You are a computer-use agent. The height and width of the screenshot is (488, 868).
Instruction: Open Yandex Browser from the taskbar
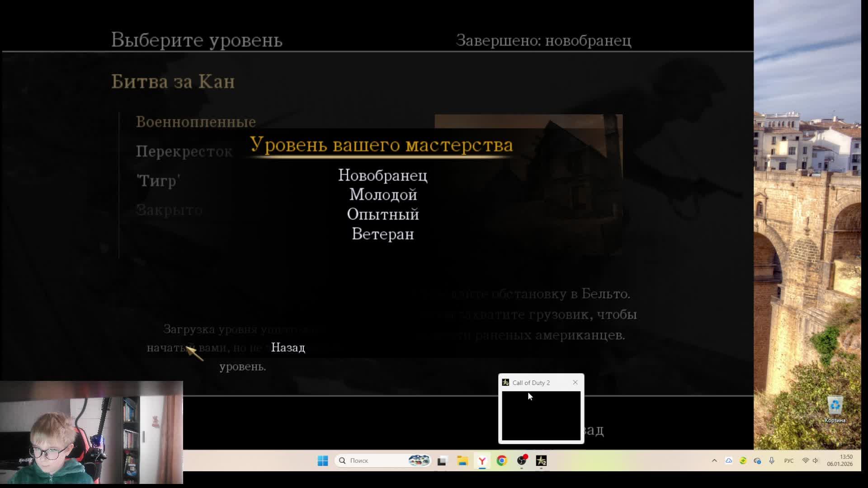pos(482,461)
